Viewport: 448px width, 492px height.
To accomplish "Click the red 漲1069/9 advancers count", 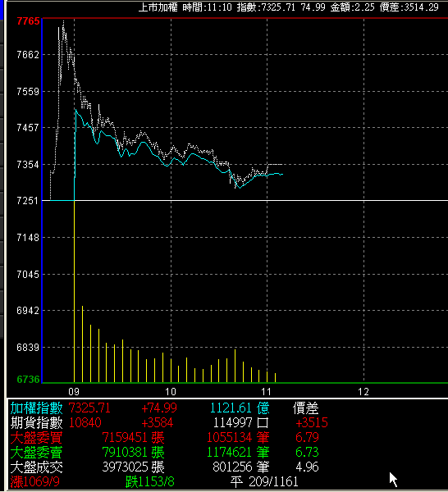I will tap(34, 481).
